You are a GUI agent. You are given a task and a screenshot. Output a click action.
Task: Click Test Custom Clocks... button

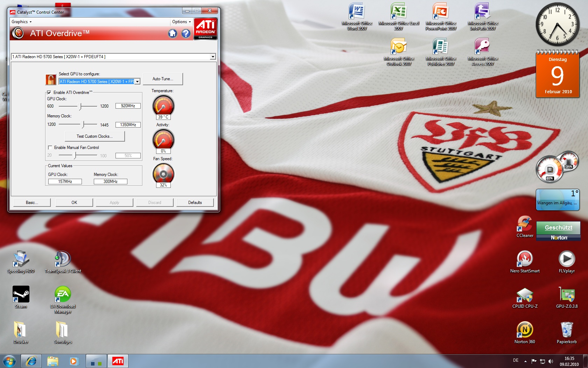(x=94, y=136)
